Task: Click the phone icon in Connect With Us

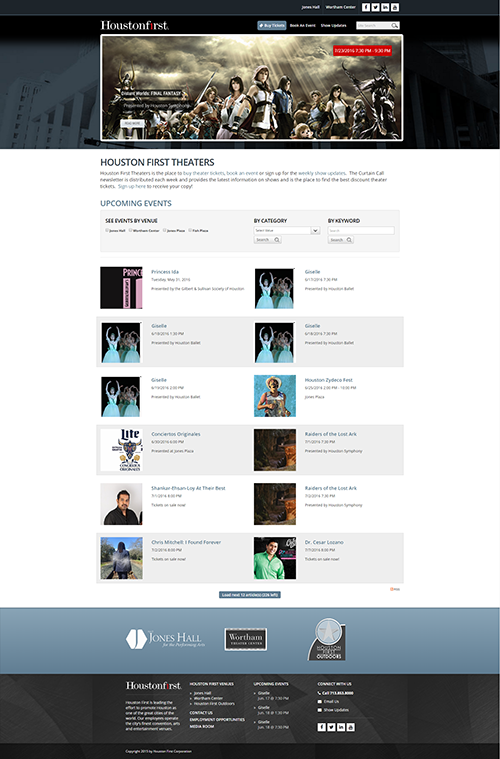Action: tap(319, 693)
